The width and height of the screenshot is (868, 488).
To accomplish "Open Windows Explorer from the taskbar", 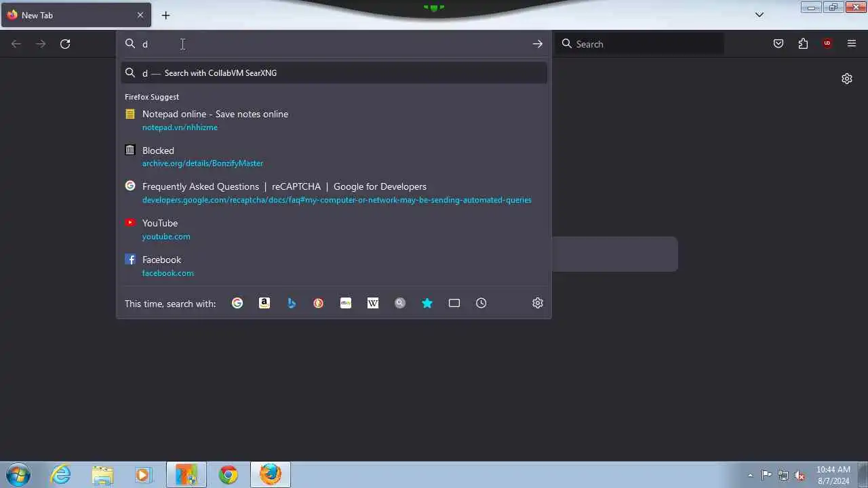I will [x=102, y=474].
